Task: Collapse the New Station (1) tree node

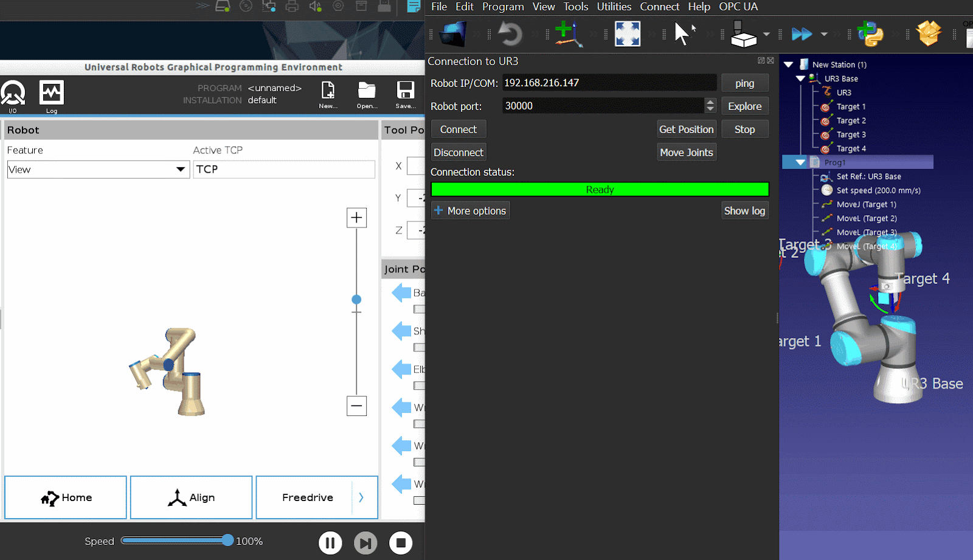Action: 788,64
